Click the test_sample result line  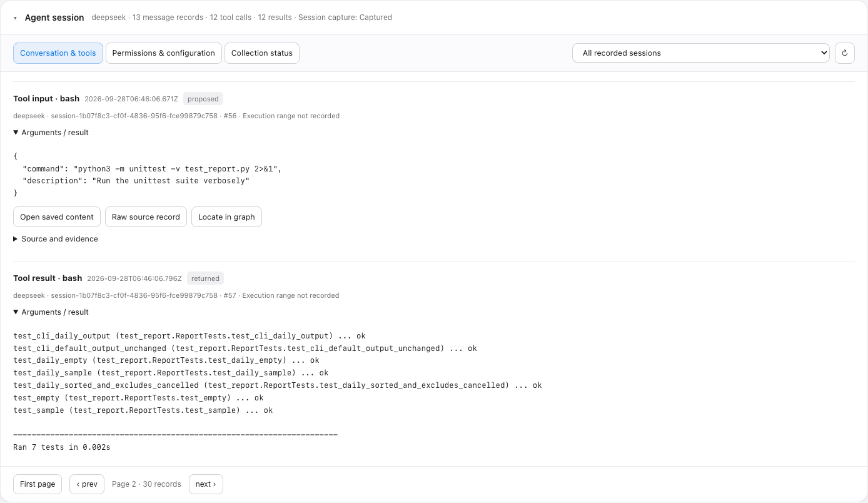(x=143, y=410)
